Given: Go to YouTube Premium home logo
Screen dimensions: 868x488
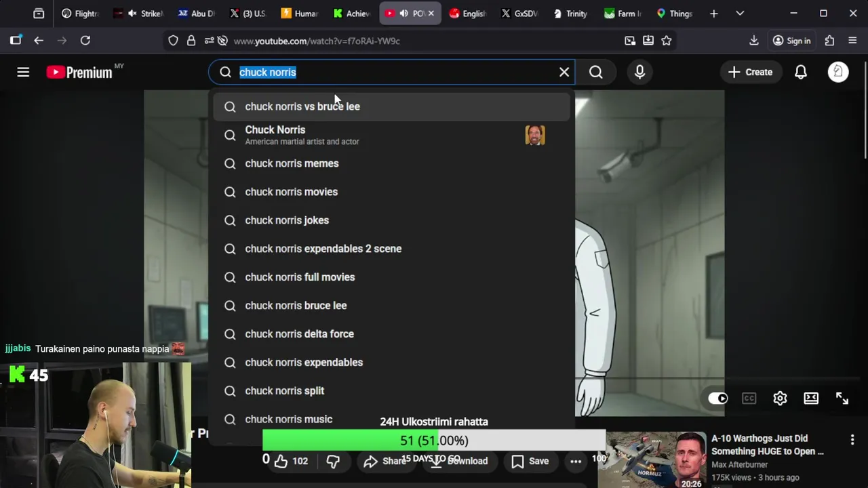Looking at the screenshot, I should [x=80, y=72].
